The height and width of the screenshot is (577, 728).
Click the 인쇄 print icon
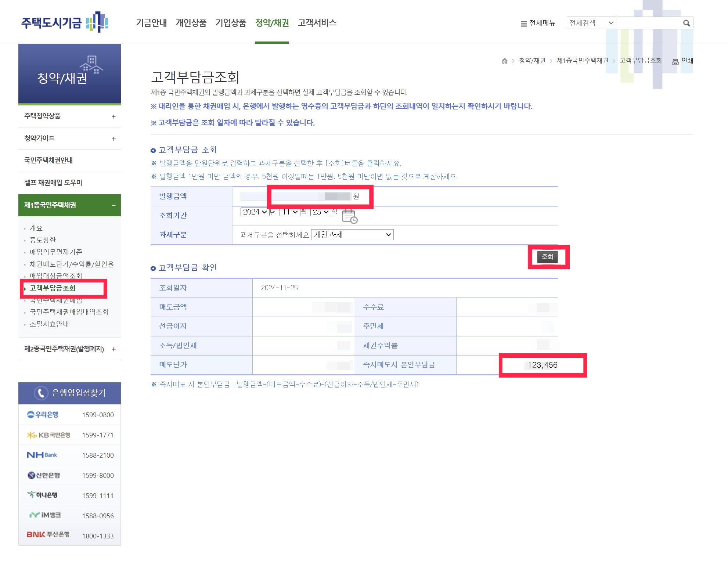tap(675, 61)
